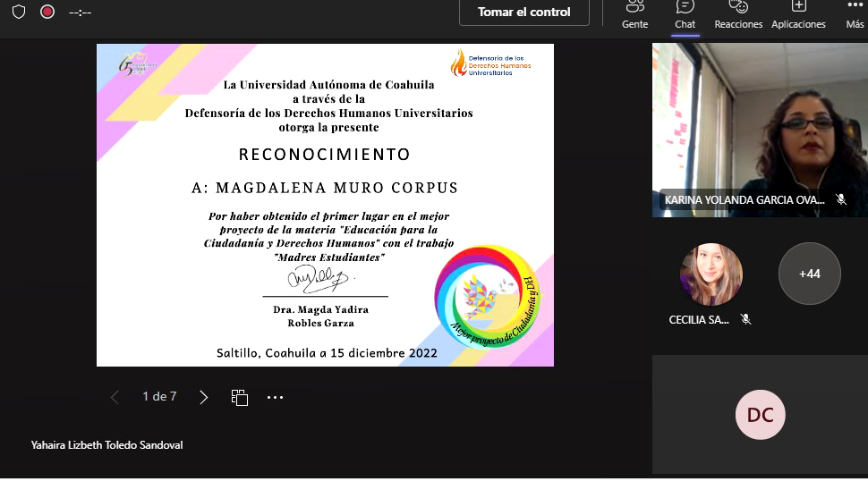
Task: Click Cecilia's muted microphone icon
Action: point(745,319)
